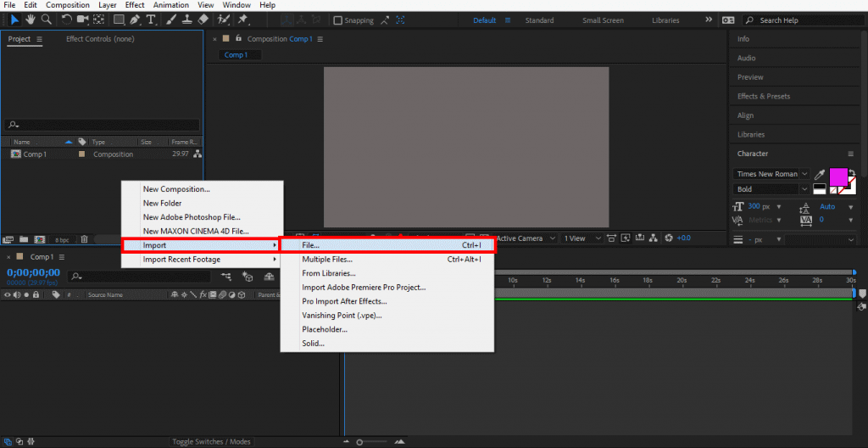The width and height of the screenshot is (868, 448).
Task: Click the Fast Previews icon in viewer
Action: 626,238
